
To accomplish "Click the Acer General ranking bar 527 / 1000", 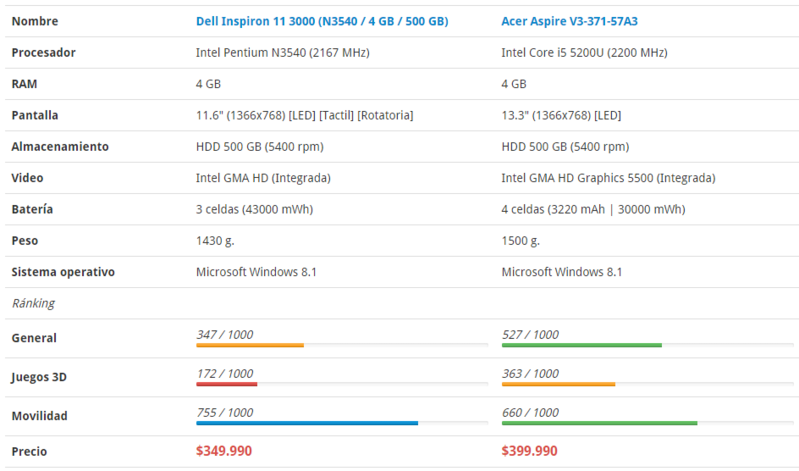I will click(648, 346).
